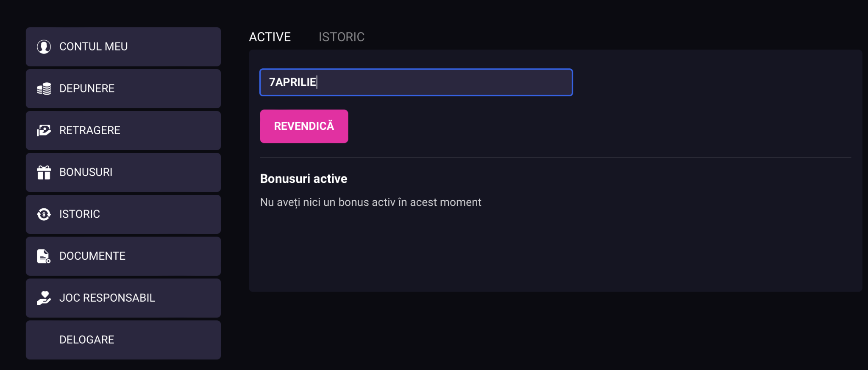868x370 pixels.
Task: Click the Bonusuri active heading
Action: 303,179
